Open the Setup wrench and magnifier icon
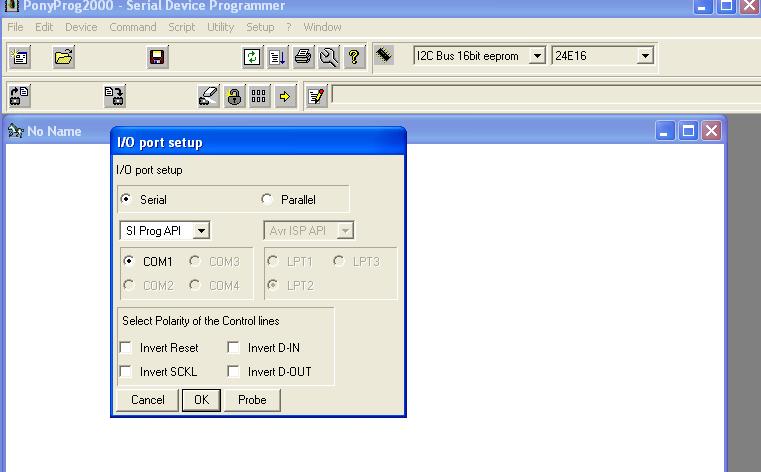The height and width of the screenshot is (472, 761). tap(329, 57)
